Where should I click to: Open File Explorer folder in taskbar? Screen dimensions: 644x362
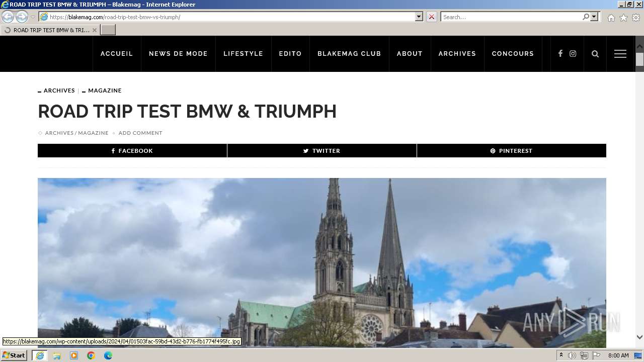coord(57,355)
